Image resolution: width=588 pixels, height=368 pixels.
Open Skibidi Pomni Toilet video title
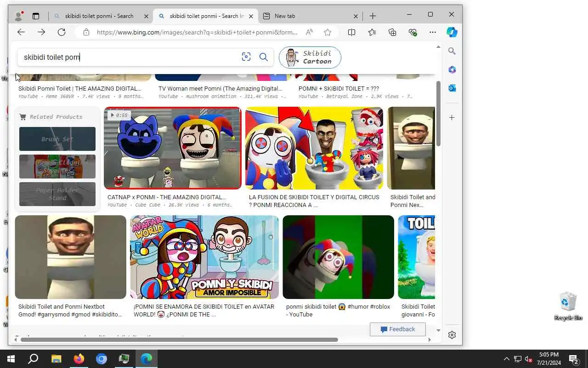click(79, 89)
